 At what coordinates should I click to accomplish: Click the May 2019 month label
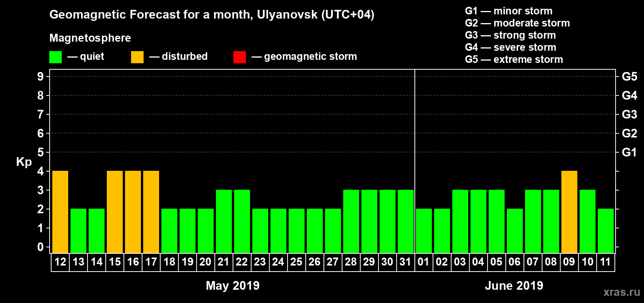[233, 286]
